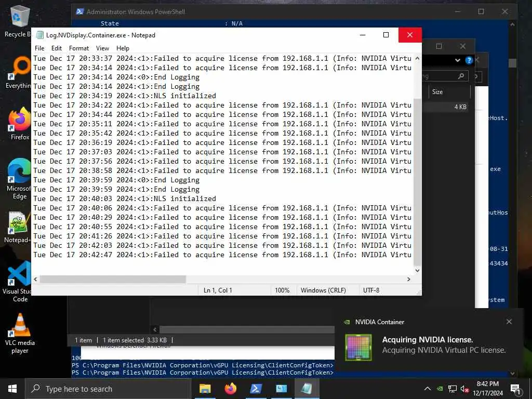
Task: Open the Format menu in Notepad
Action: point(79,48)
